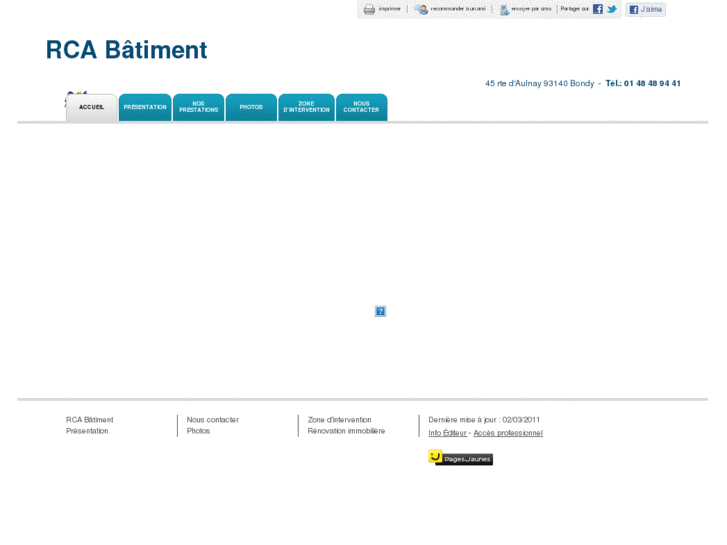Share the page on Facebook
This screenshot has height=545, width=727.
(598, 9)
